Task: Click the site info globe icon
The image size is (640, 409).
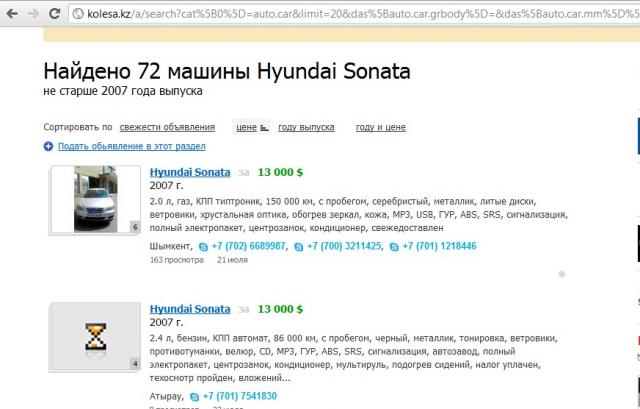Action: tap(78, 14)
